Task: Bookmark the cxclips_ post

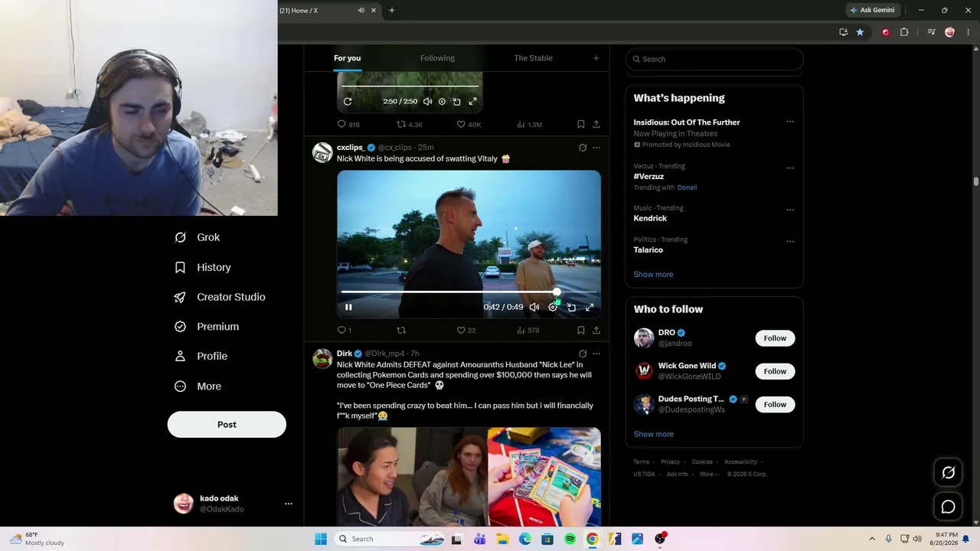Action: 581,331
